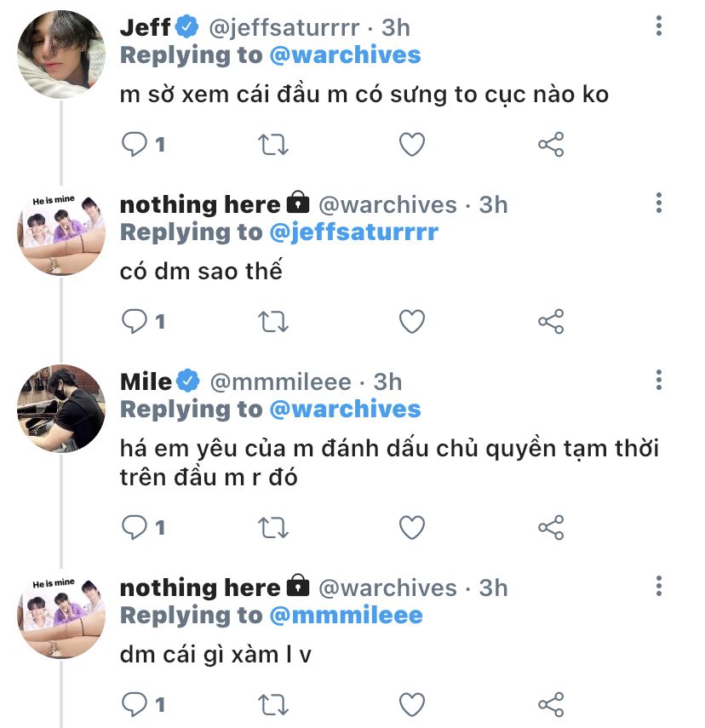View Mile's profile avatar
Viewport: 705px width, 728px height.
[60, 407]
